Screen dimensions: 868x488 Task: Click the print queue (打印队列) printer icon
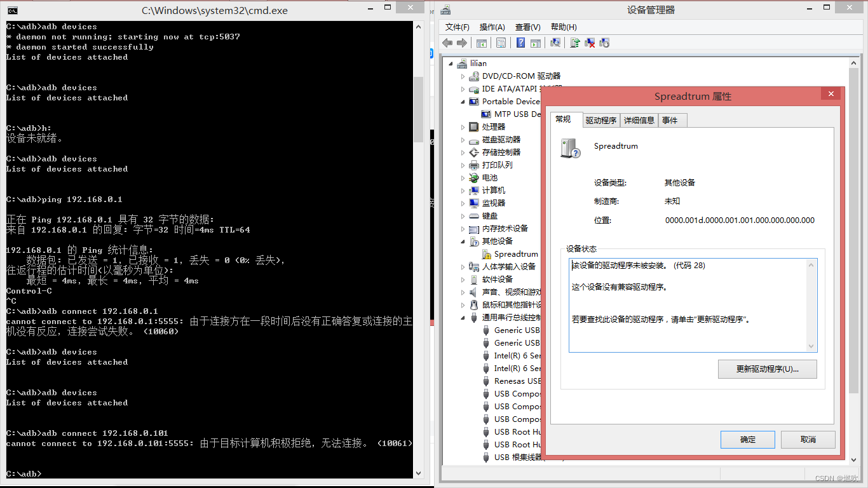(x=474, y=165)
